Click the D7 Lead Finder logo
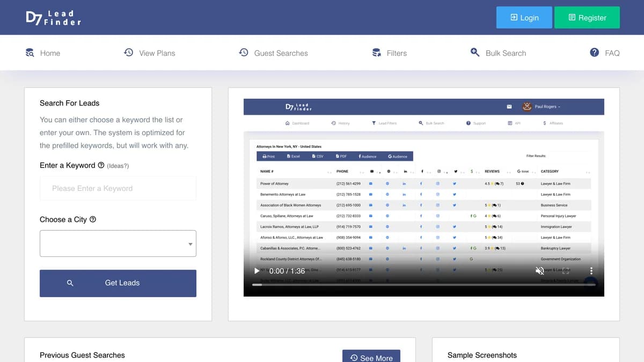Screen dimensions: 644x362 pyautogui.click(x=53, y=18)
